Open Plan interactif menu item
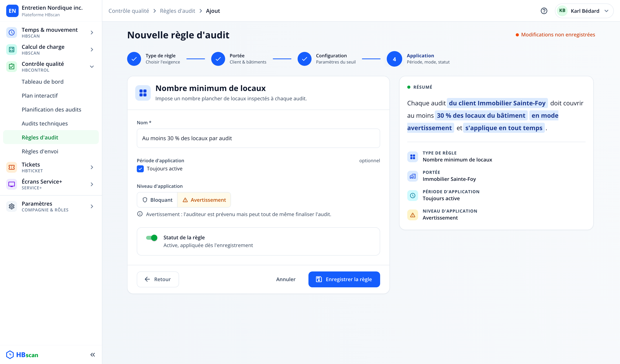The width and height of the screenshot is (620, 364). [x=51, y=96]
